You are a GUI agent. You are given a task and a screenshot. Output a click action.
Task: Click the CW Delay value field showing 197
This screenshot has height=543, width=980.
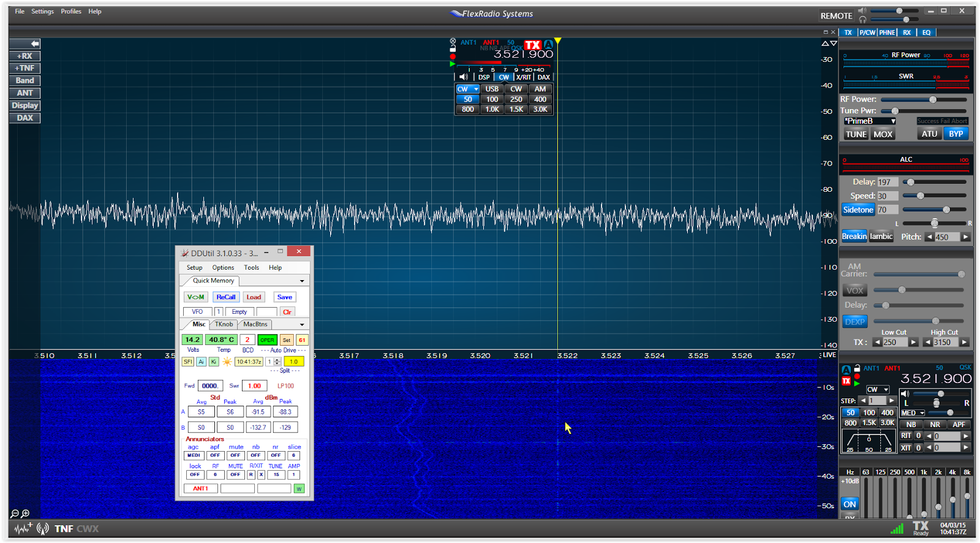tap(888, 182)
